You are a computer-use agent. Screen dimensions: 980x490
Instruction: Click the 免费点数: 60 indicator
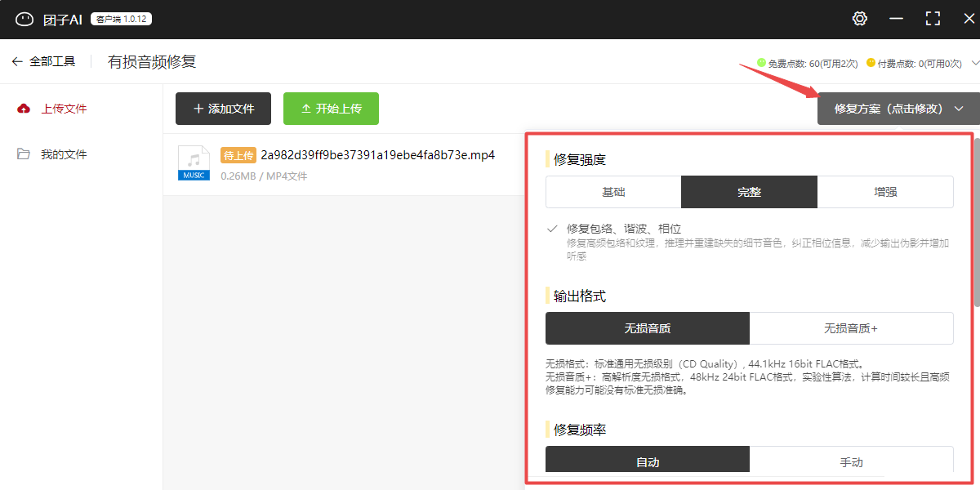click(808, 63)
